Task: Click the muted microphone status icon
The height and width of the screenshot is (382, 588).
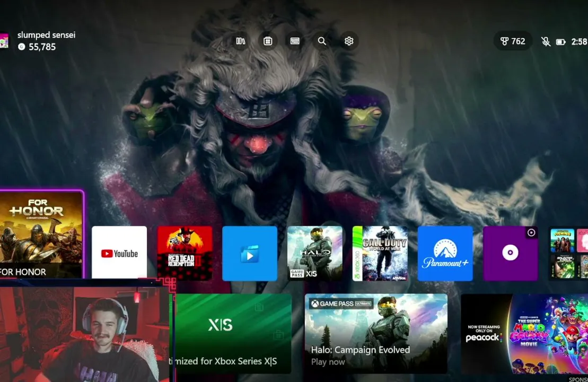Action: tap(546, 42)
